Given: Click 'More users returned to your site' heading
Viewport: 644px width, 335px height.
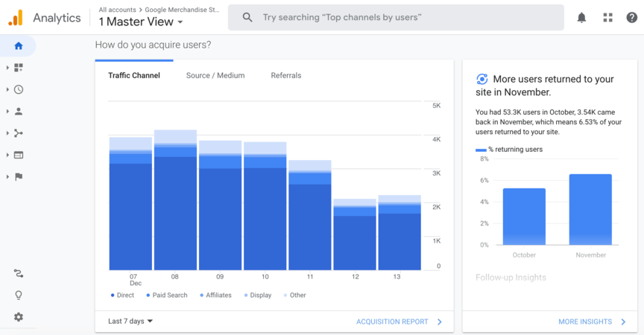Looking at the screenshot, I should [x=545, y=86].
